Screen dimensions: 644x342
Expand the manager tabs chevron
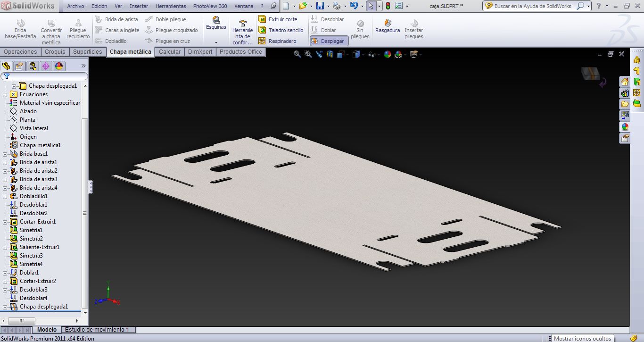pyautogui.click(x=83, y=66)
